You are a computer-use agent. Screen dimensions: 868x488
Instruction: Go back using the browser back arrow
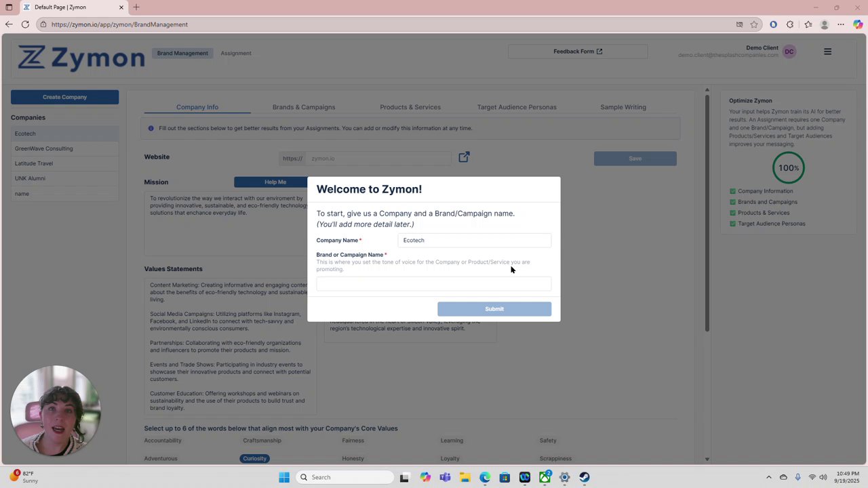(x=9, y=24)
